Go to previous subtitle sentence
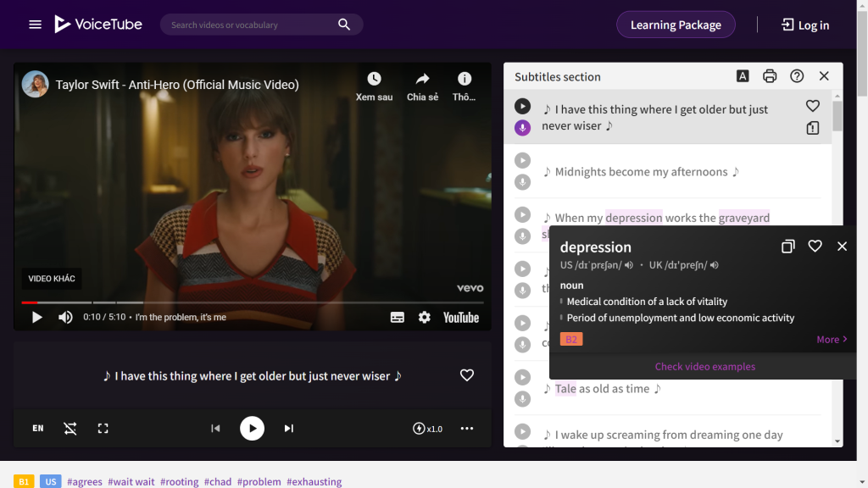868x488 pixels. click(x=215, y=428)
